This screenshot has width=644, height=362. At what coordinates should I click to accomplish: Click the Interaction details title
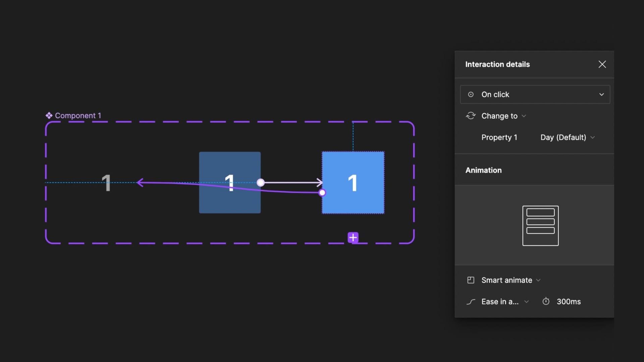point(497,64)
